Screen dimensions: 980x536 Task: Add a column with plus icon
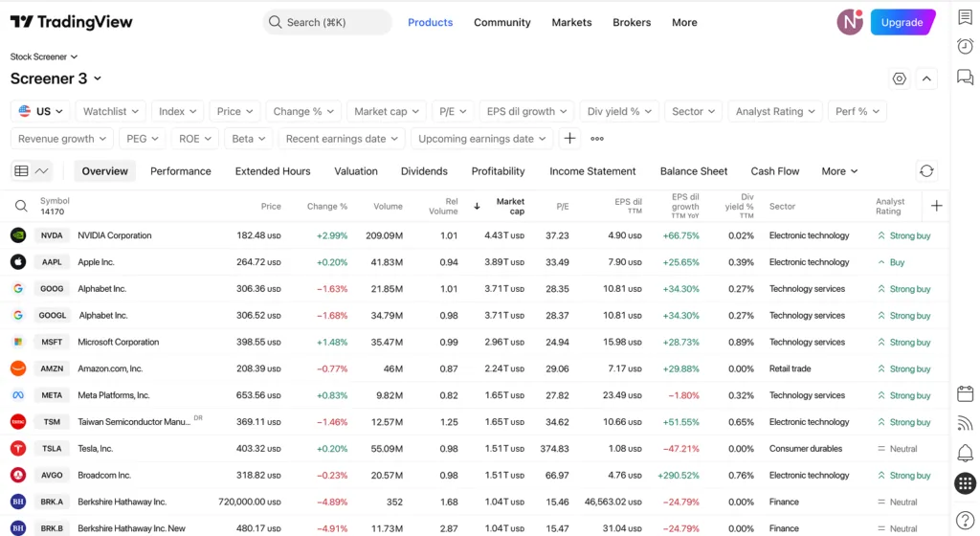(936, 206)
